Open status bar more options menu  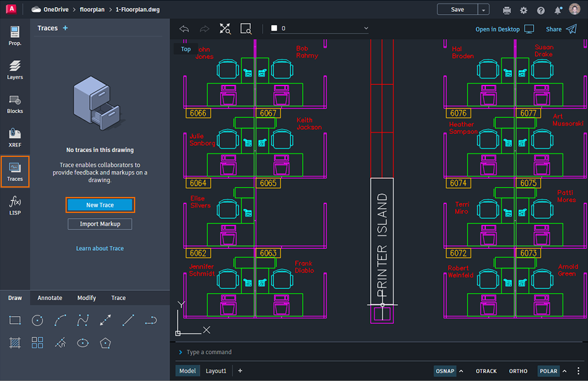[x=578, y=371]
